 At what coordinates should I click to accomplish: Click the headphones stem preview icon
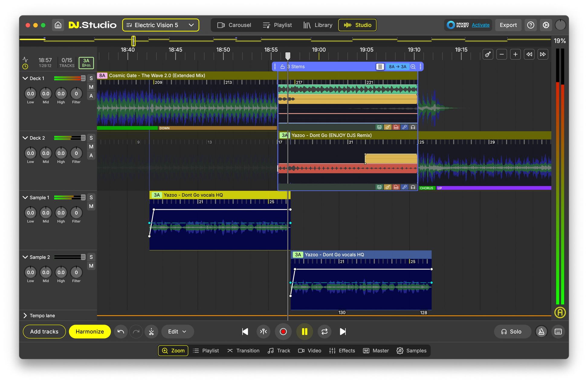(413, 127)
